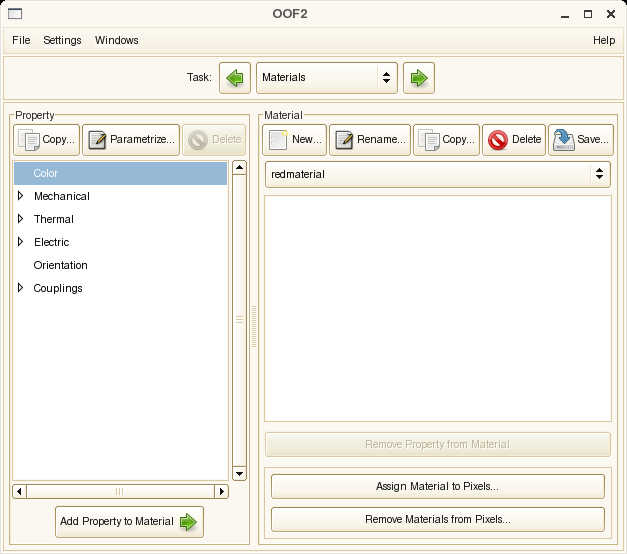Image resolution: width=627 pixels, height=554 pixels.
Task: Maximize the OOF2 window
Action: click(588, 14)
